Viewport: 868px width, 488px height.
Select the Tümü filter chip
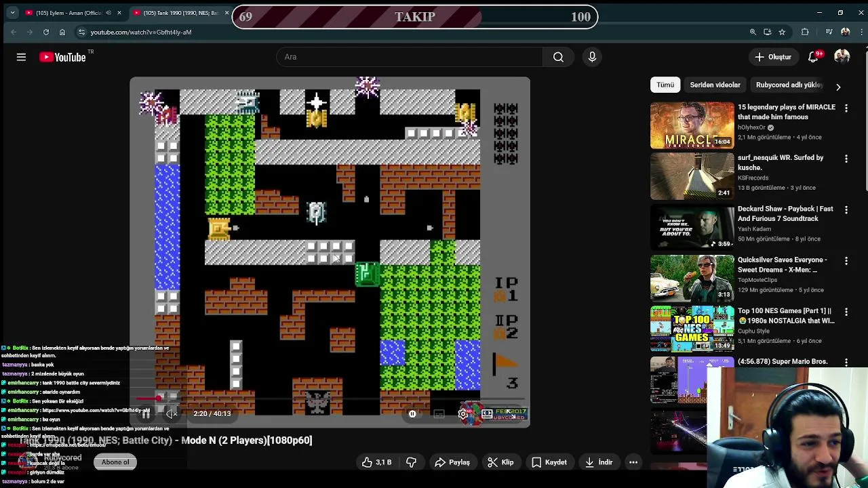pyautogui.click(x=665, y=85)
